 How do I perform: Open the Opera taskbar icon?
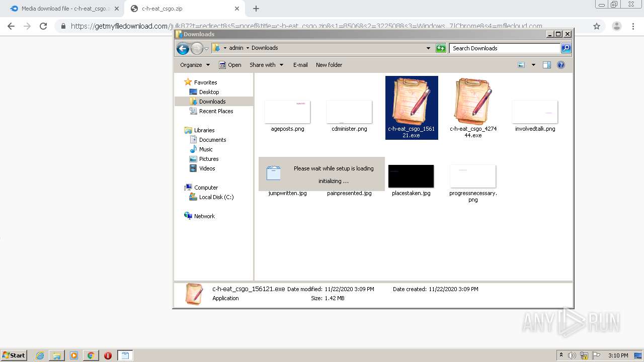coord(108,355)
